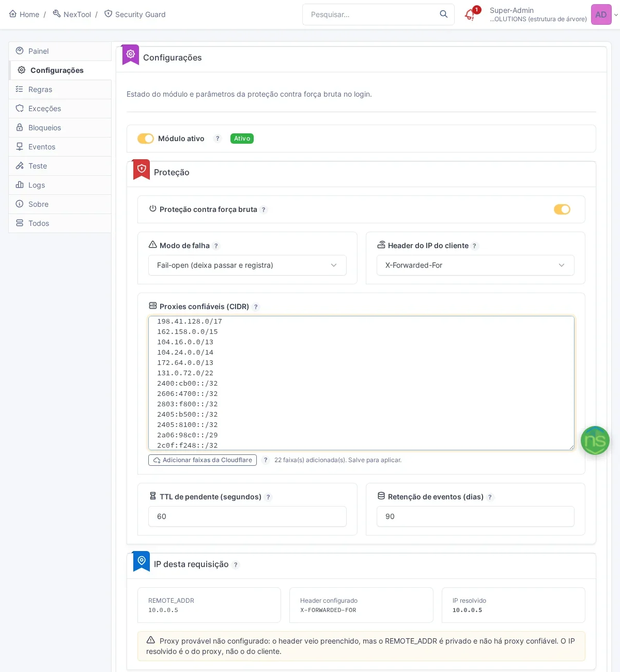Click the green NS floating badge
This screenshot has height=672, width=620.
pyautogui.click(x=595, y=440)
